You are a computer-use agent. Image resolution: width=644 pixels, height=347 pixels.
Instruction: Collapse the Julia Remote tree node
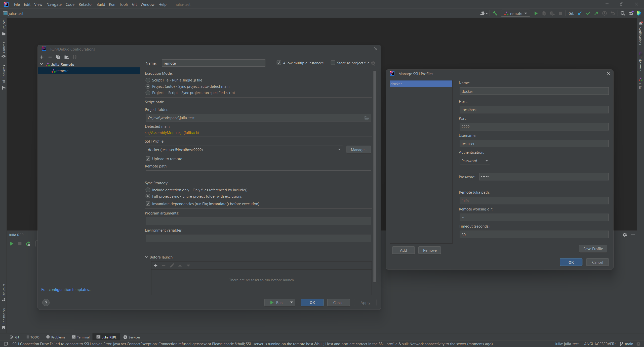coord(42,64)
